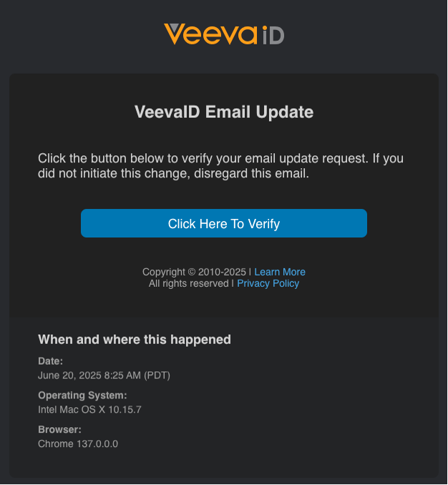This screenshot has width=448, height=485.
Task: Click the VeevaID Email Update heading
Action: pyautogui.click(x=224, y=112)
